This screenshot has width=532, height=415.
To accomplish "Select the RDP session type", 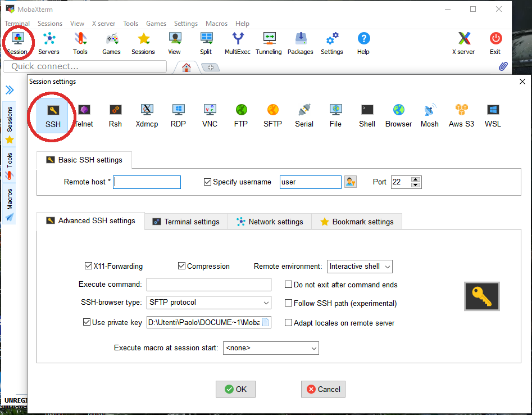I will tap(179, 116).
